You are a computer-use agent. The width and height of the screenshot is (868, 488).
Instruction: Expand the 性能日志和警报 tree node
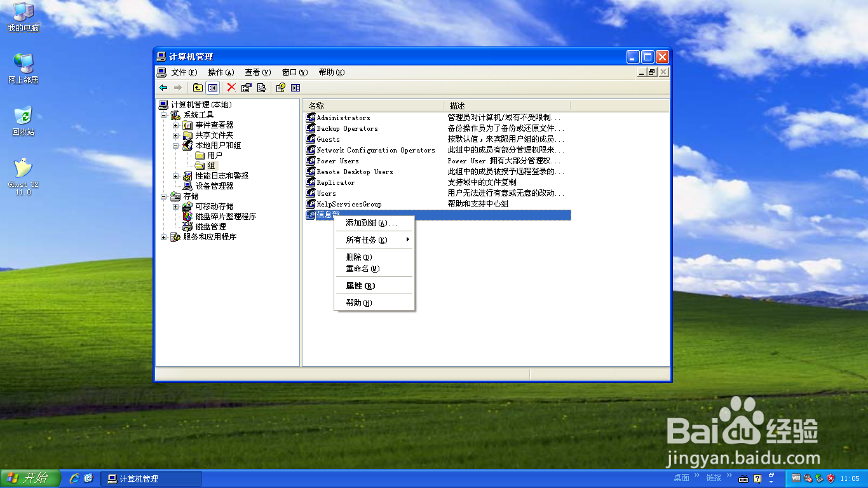176,176
